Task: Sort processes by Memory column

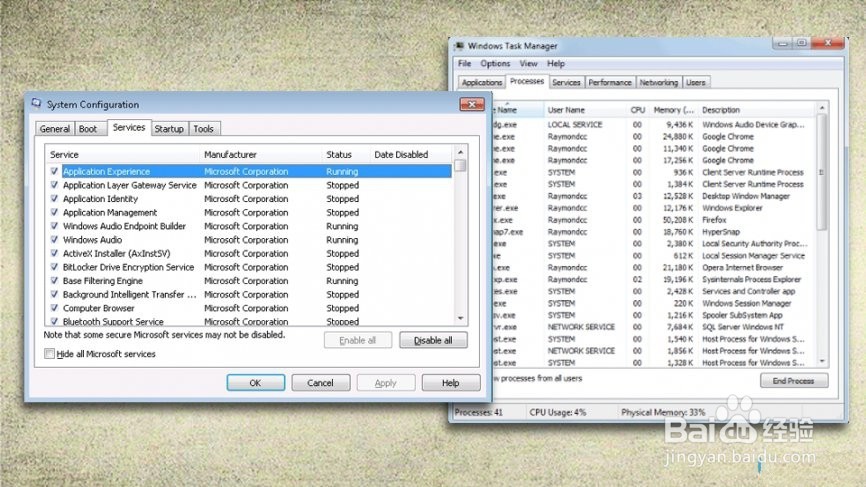Action: [x=673, y=110]
